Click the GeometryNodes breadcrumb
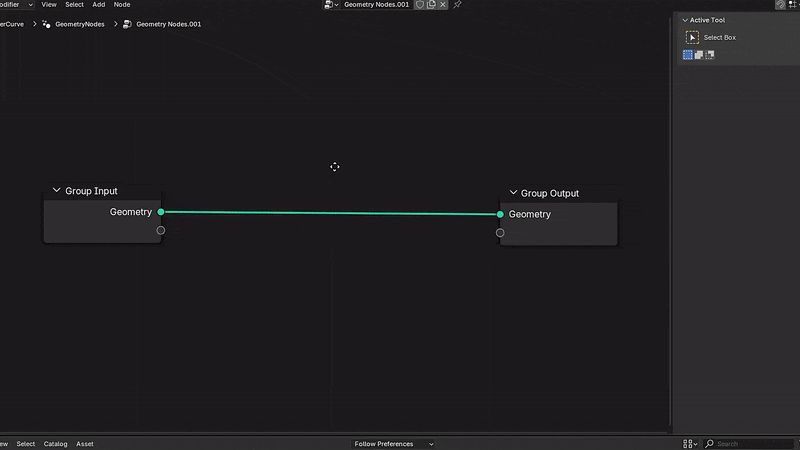 point(79,24)
